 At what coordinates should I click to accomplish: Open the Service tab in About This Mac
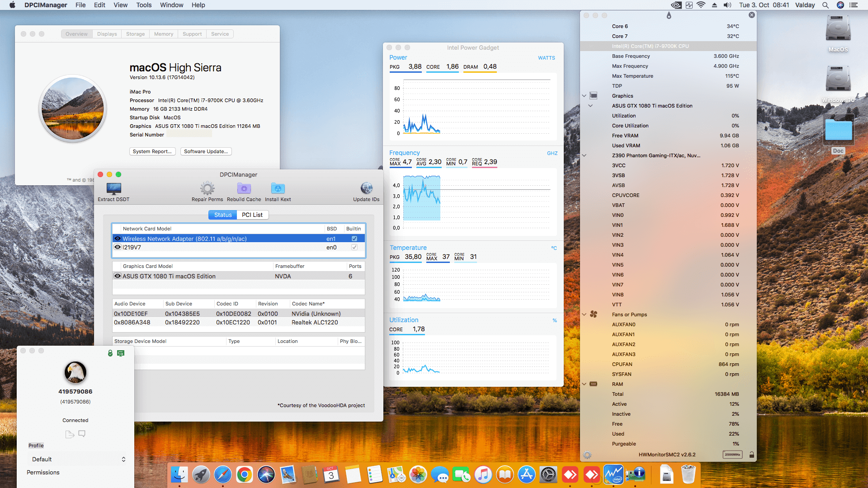click(220, 34)
